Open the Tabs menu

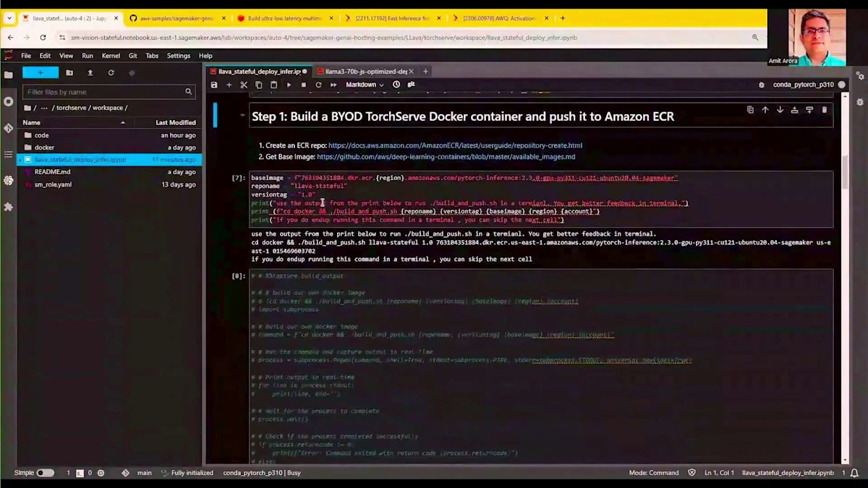152,56
